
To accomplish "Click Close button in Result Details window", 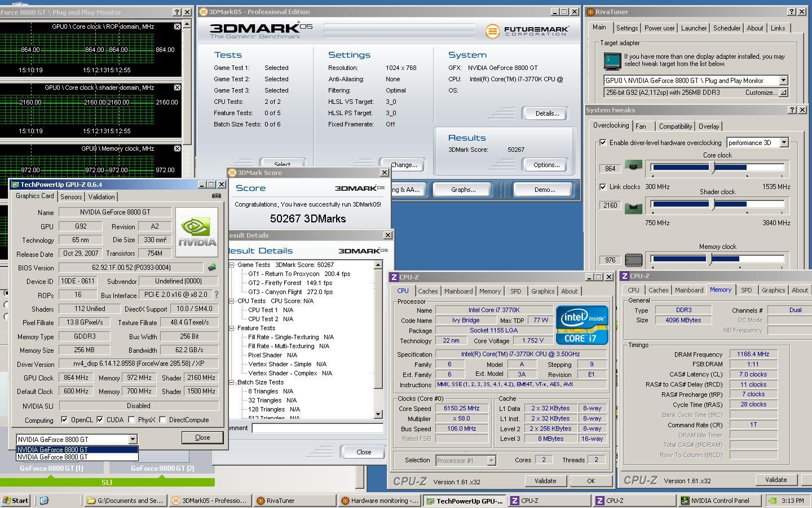I will tap(364, 452).
